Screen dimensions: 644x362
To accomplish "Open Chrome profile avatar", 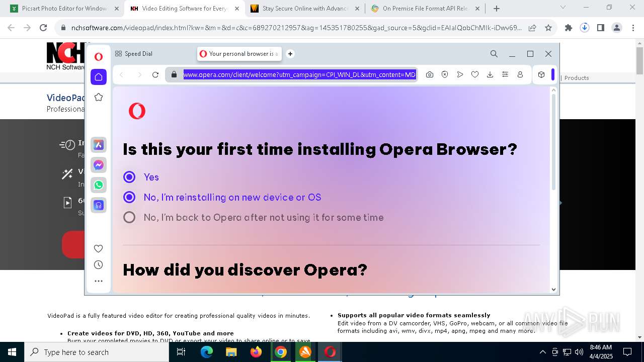I will pyautogui.click(x=617, y=28).
